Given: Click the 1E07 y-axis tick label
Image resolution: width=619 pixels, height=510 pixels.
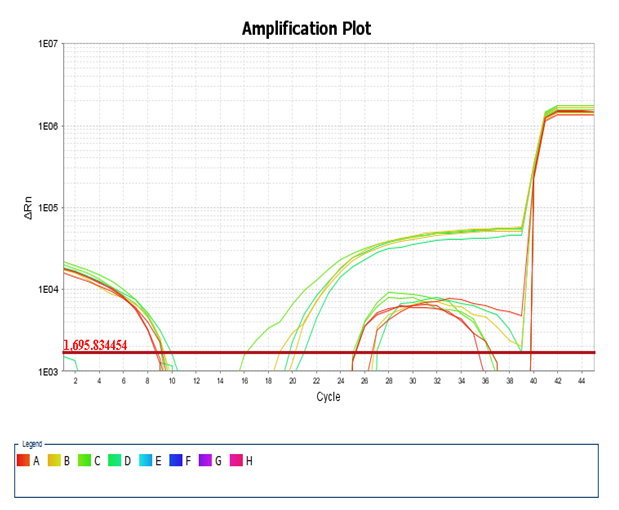Looking at the screenshot, I should 48,45.
